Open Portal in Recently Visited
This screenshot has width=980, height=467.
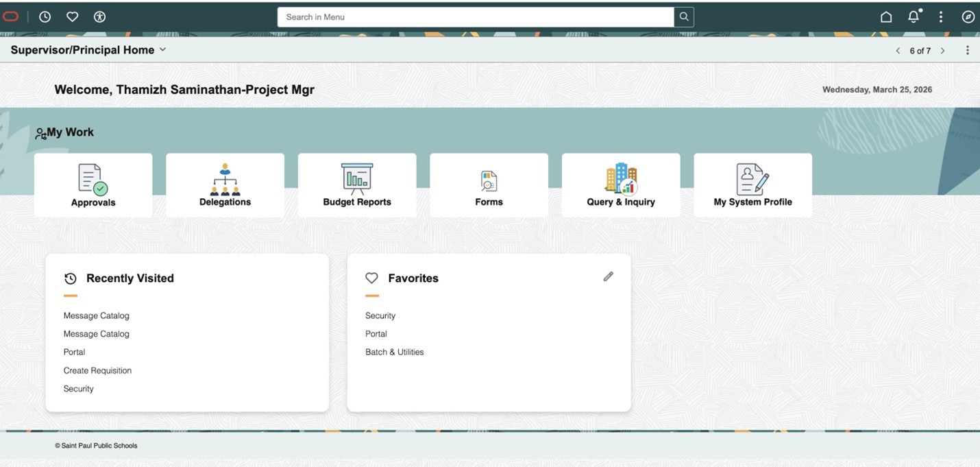pos(75,352)
